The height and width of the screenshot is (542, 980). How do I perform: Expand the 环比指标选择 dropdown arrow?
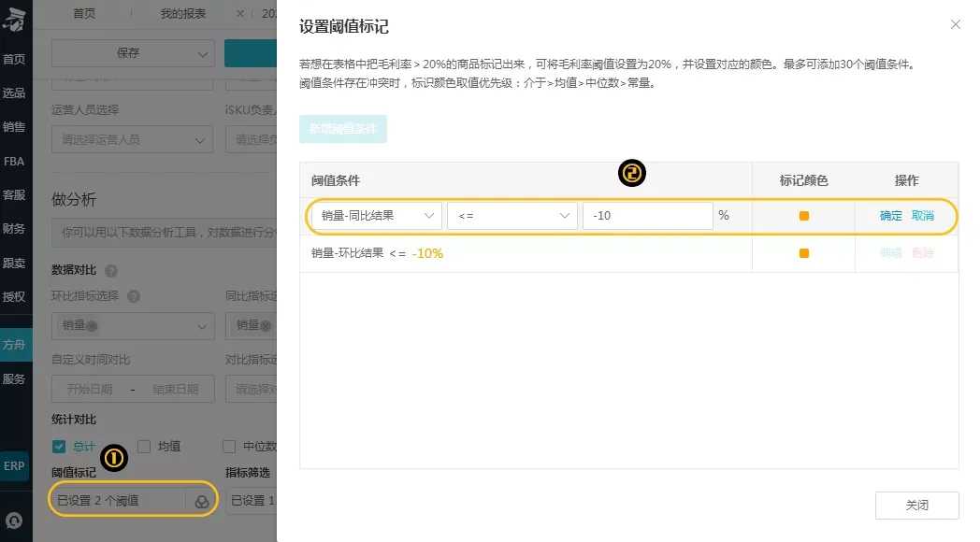201,326
